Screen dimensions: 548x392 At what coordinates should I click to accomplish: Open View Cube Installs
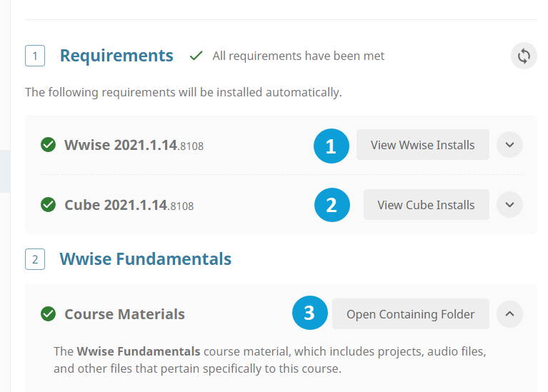(x=426, y=205)
